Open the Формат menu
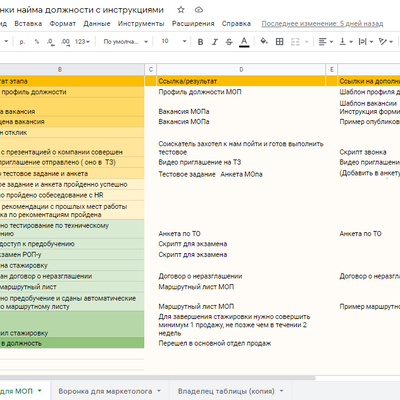Viewport: 400px width, 400px height. point(63,24)
